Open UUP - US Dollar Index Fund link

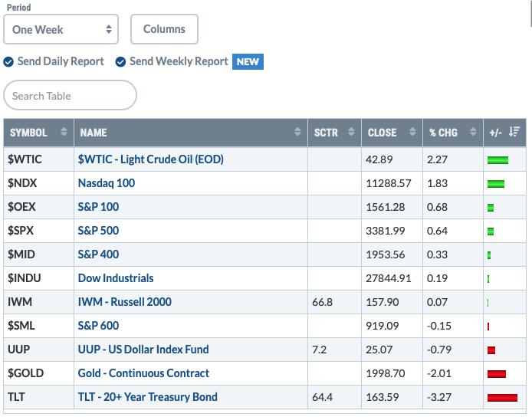point(143,349)
